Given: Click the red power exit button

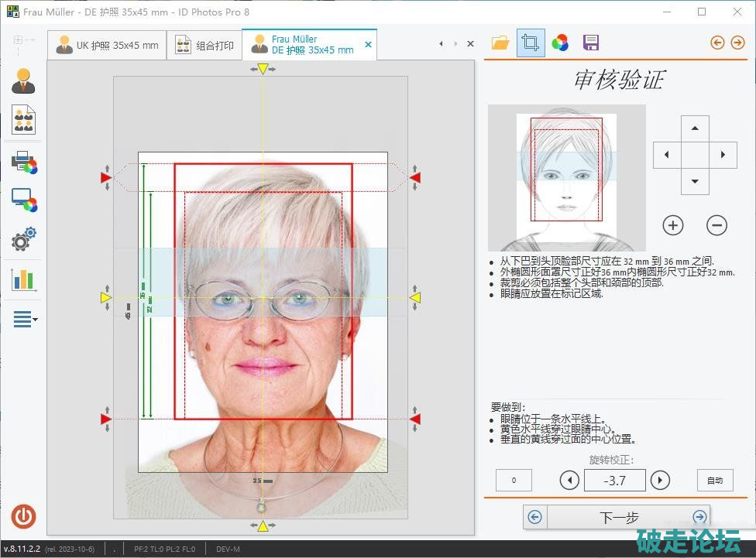Looking at the screenshot, I should click(23, 516).
